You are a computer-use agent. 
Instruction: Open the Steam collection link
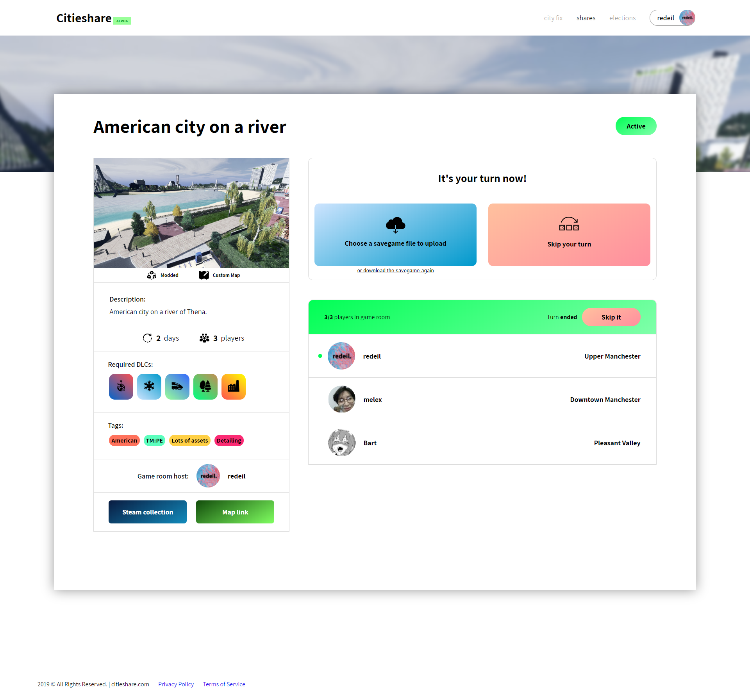pos(147,512)
